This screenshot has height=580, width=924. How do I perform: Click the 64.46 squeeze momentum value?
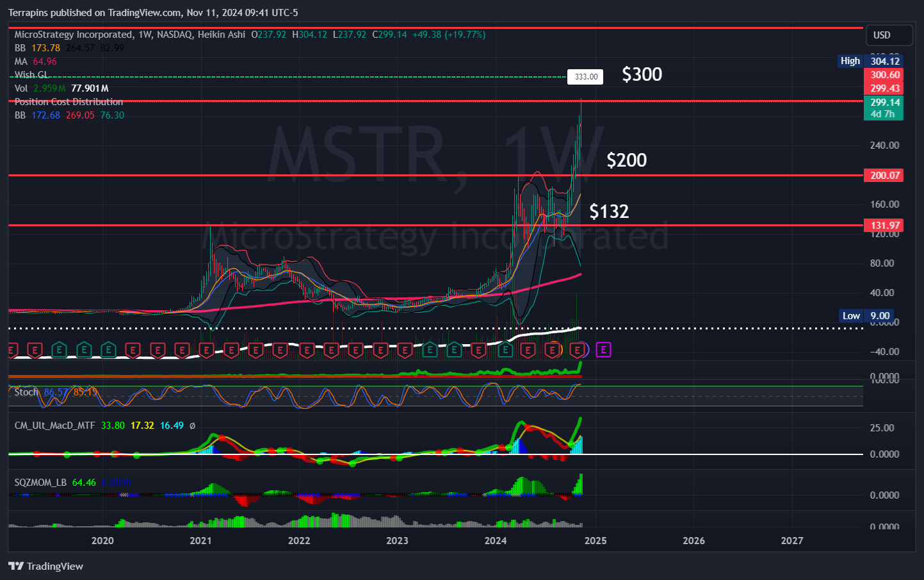tap(84, 483)
